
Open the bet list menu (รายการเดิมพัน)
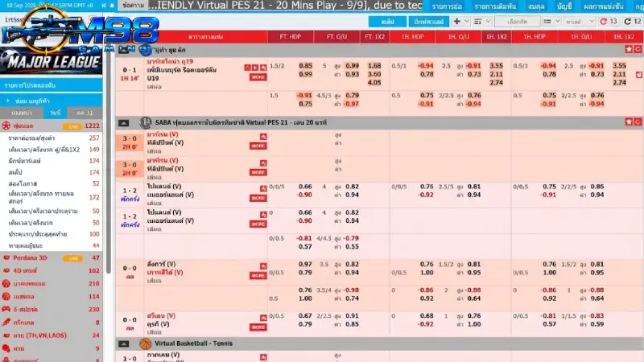[x=495, y=6]
